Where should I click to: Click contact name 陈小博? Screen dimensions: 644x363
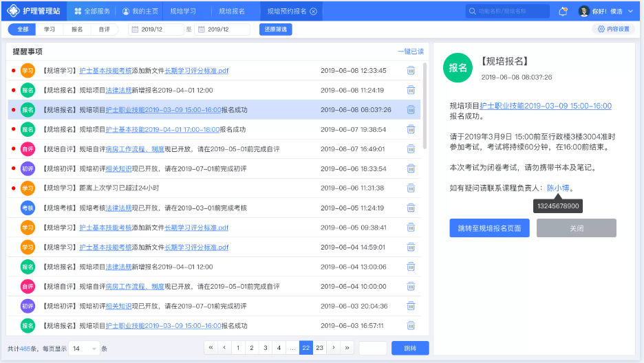tap(558, 188)
